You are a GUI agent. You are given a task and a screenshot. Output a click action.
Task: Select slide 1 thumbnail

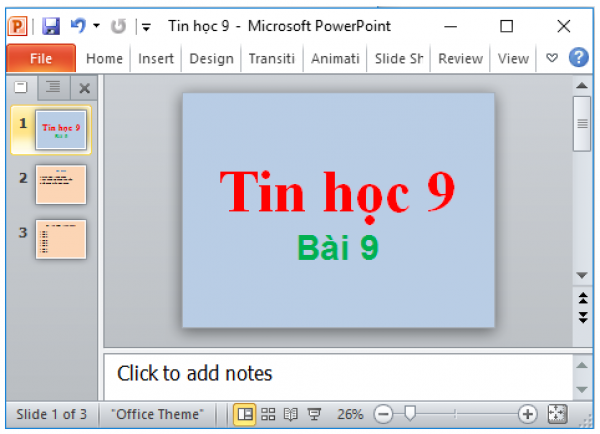(61, 130)
